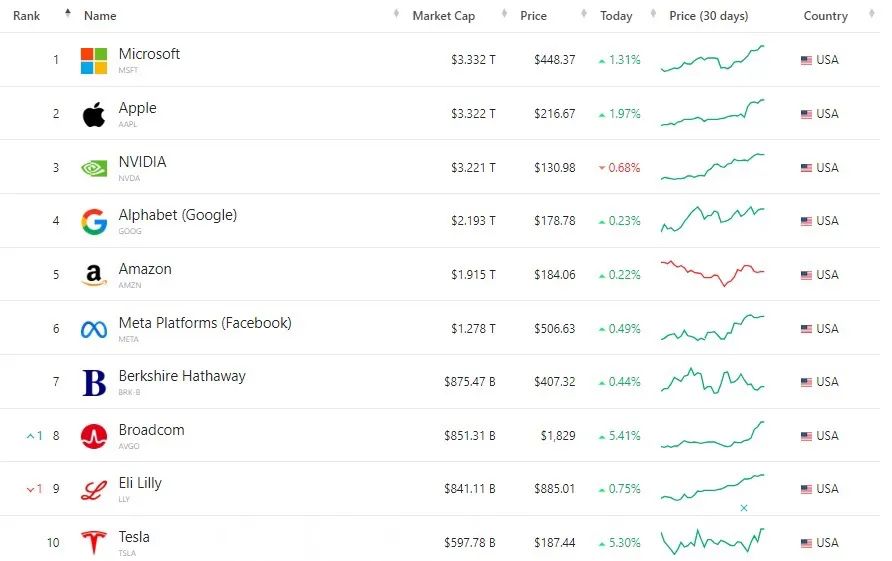The height and width of the screenshot is (561, 892).
Task: Click the Today column header
Action: point(616,16)
